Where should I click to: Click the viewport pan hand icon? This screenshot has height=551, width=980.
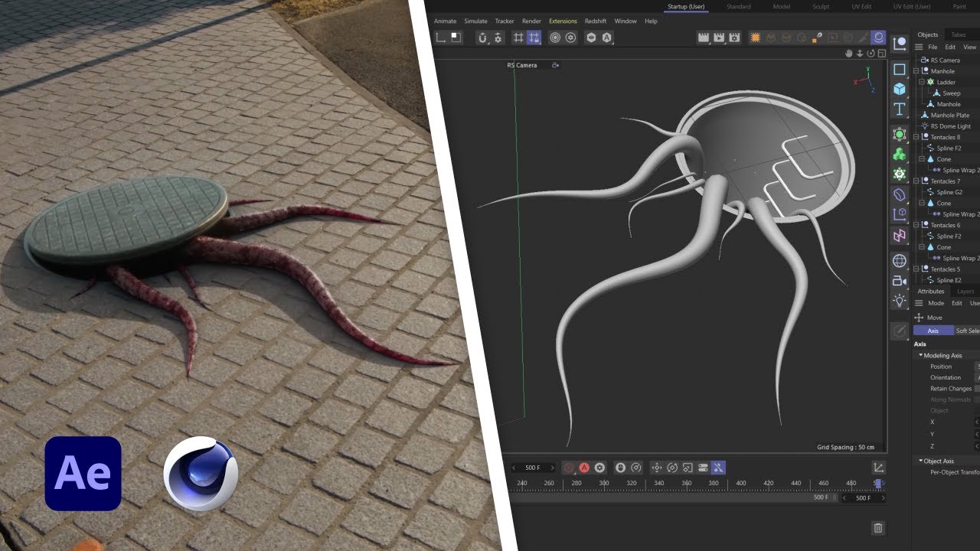point(848,54)
